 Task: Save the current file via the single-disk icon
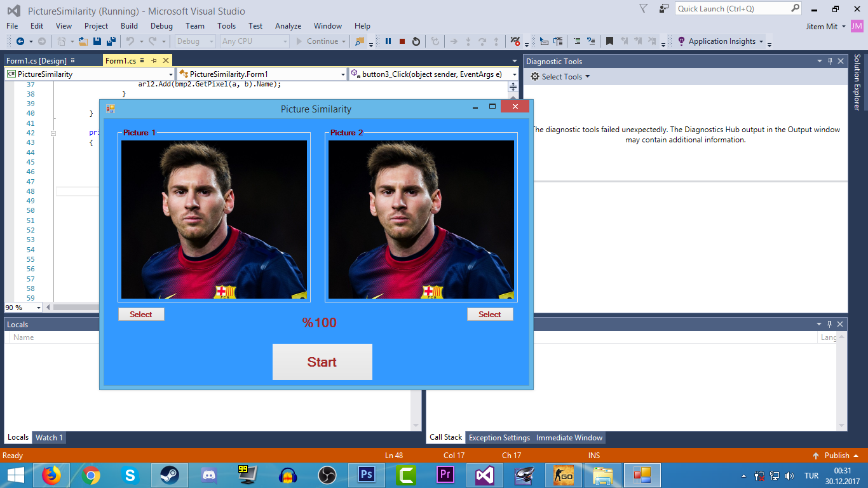(x=97, y=41)
